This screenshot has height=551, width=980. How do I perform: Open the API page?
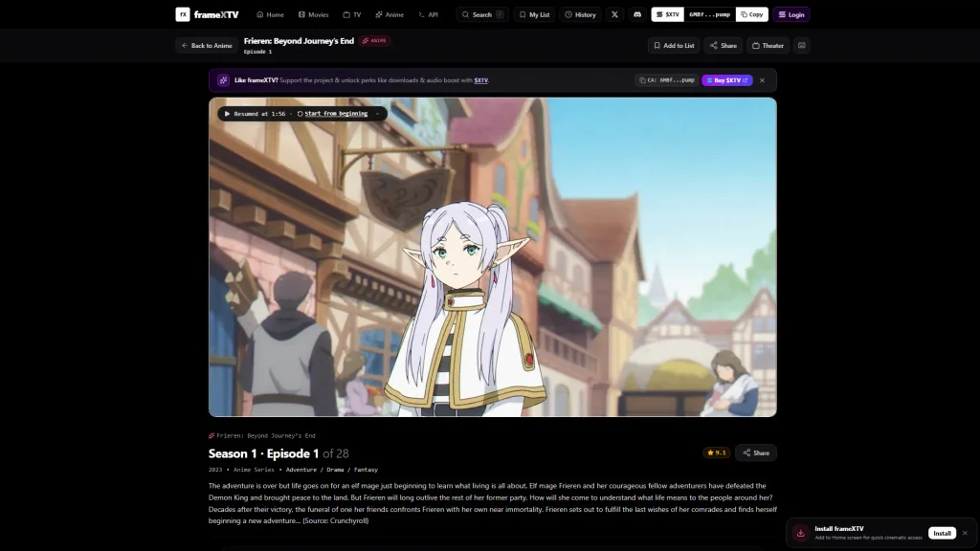428,14
